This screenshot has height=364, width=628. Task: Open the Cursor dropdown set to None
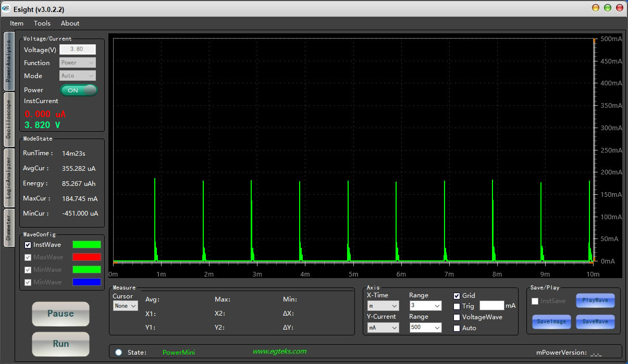125,306
